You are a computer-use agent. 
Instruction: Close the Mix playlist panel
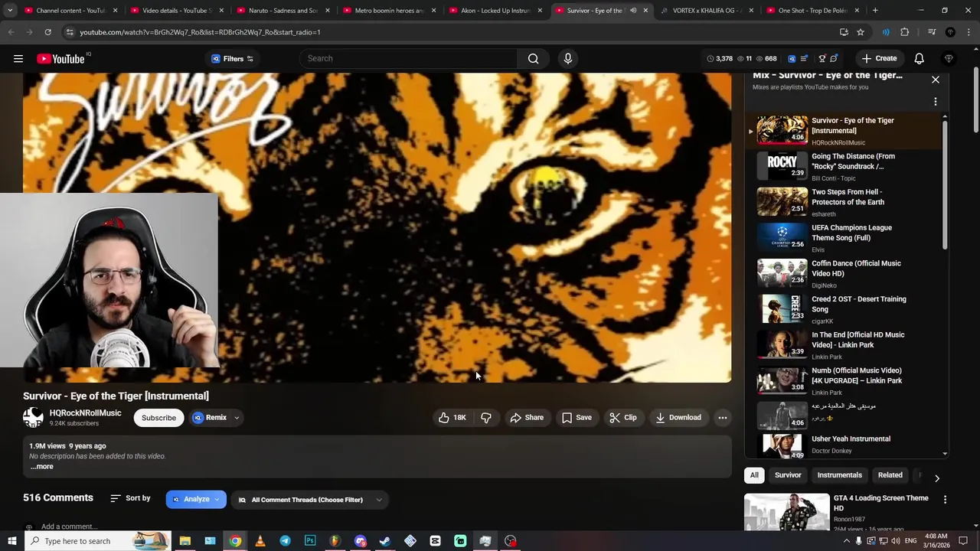tap(935, 80)
